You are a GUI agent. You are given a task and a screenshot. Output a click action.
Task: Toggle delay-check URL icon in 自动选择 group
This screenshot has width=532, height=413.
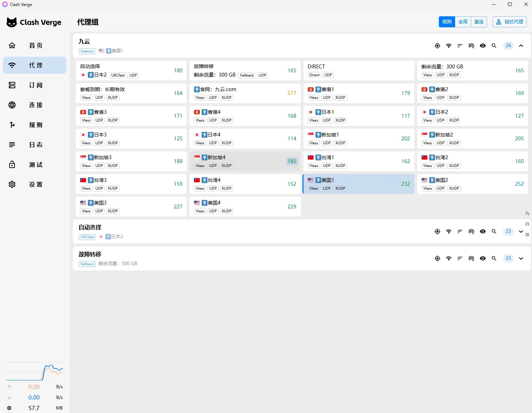click(x=471, y=231)
